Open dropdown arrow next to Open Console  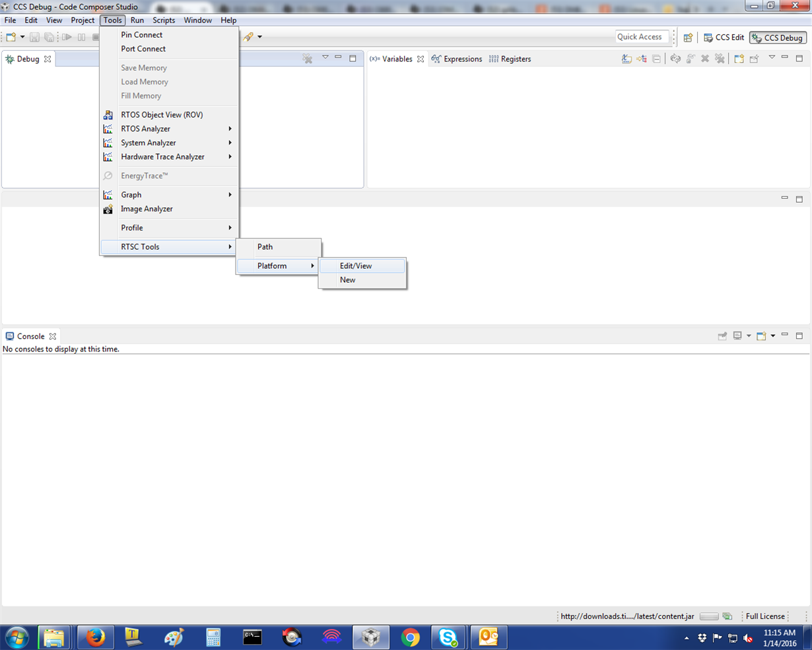tap(773, 336)
